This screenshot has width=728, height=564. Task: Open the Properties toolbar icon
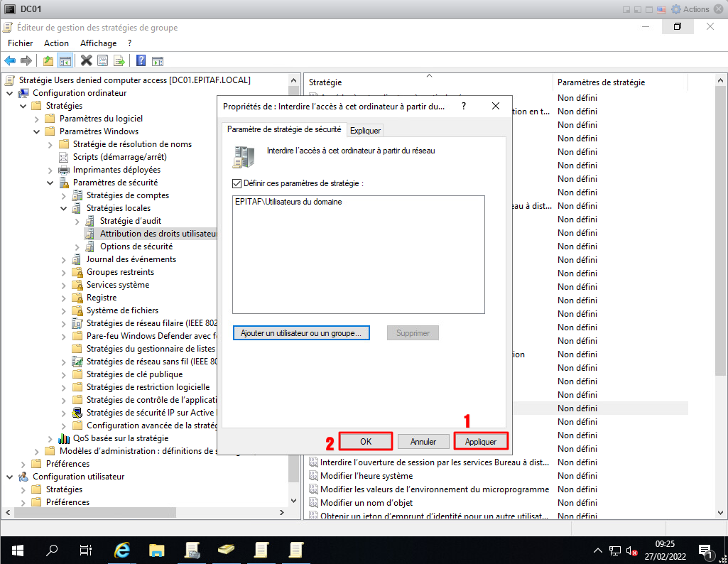pos(102,60)
